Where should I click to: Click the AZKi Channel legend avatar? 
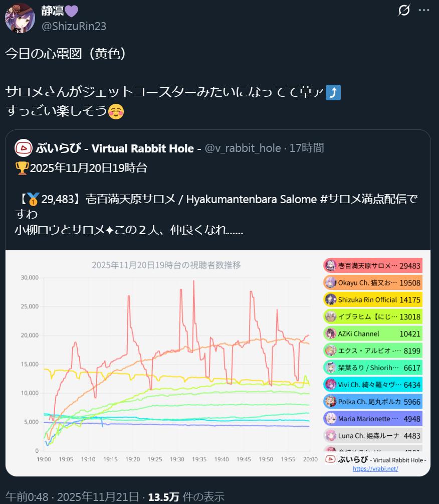click(330, 333)
